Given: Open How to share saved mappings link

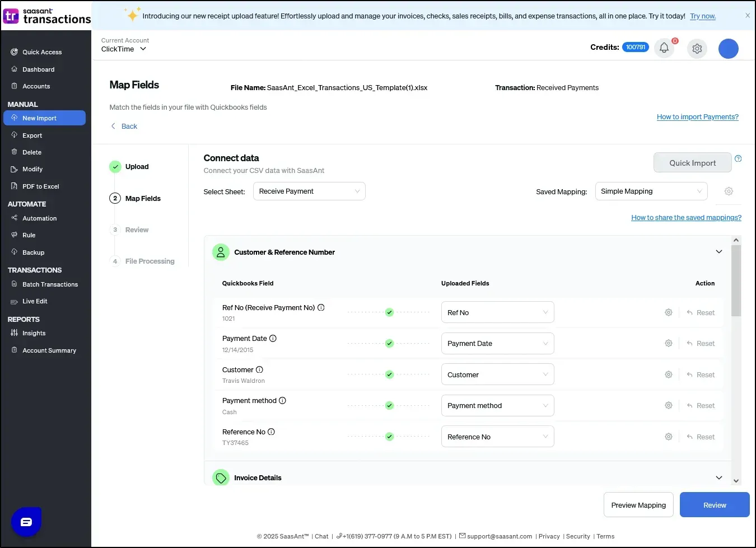Looking at the screenshot, I should click(x=686, y=218).
